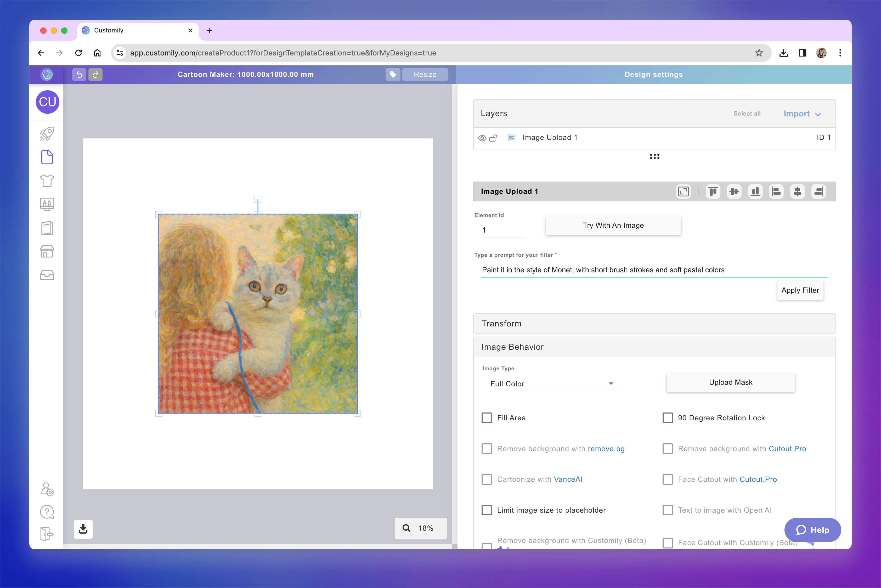Click the image-type icon of the Image Upload 1 layer
Viewport: 881px width, 588px height.
[x=511, y=138]
